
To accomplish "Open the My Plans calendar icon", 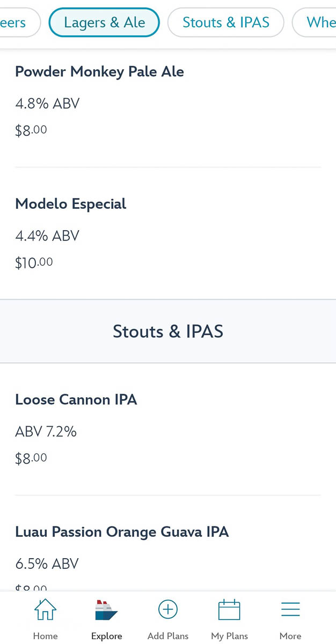I will (229, 610).
